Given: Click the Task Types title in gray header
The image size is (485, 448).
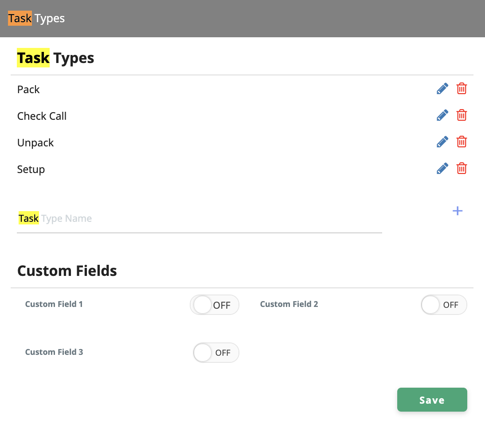Looking at the screenshot, I should click(x=36, y=19).
